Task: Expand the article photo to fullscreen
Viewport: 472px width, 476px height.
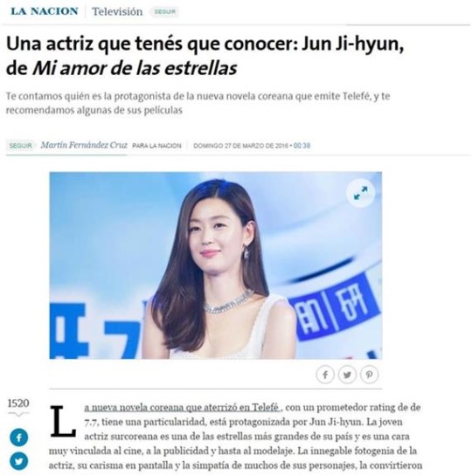Action: [360, 193]
